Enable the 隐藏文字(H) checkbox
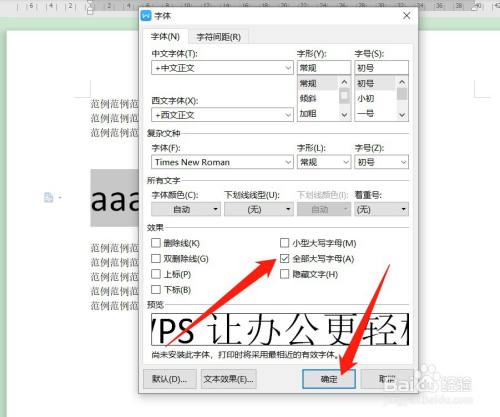This screenshot has width=500, height=417. pyautogui.click(x=284, y=274)
